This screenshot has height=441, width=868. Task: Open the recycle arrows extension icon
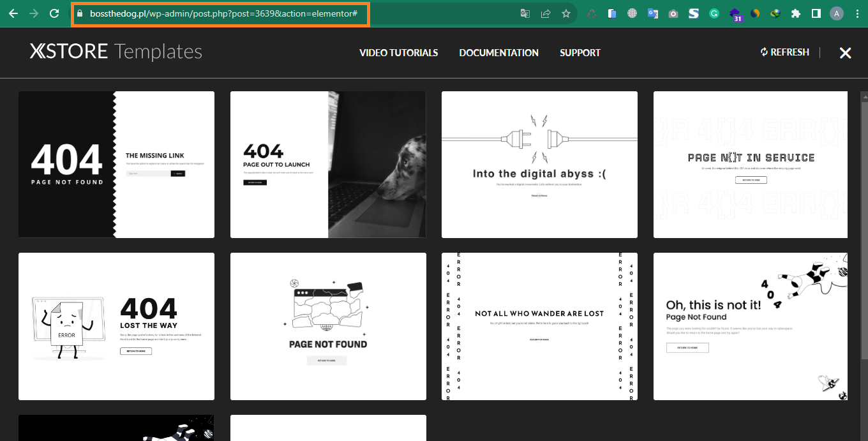point(592,13)
